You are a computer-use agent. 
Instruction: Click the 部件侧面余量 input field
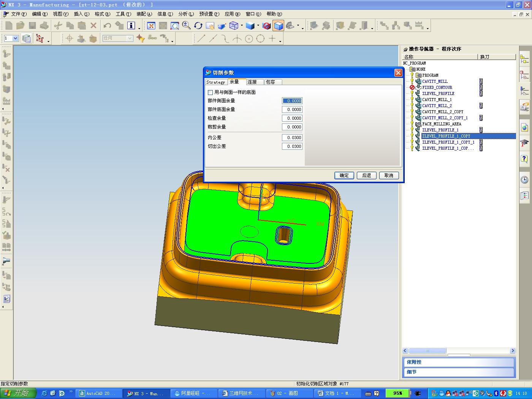pos(292,101)
